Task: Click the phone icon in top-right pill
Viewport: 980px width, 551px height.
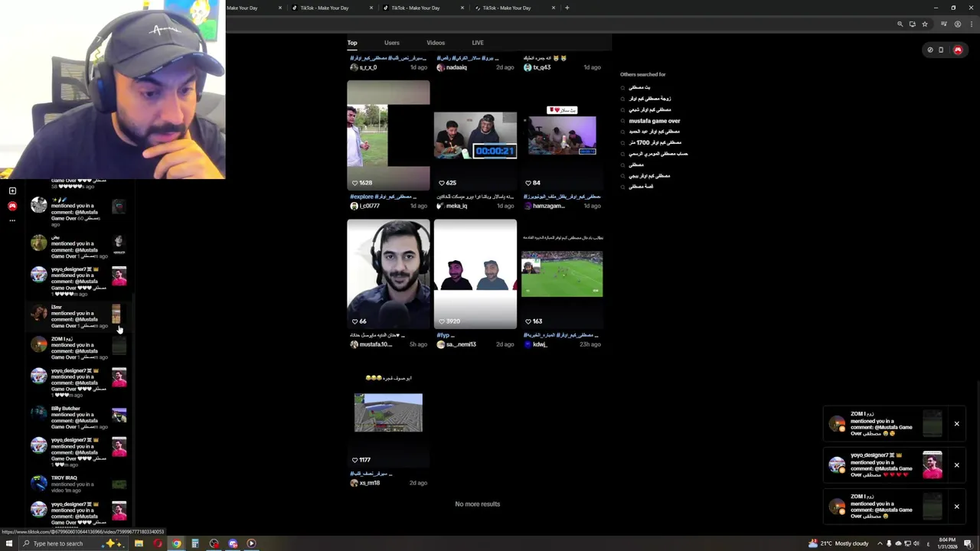Action: tap(941, 50)
